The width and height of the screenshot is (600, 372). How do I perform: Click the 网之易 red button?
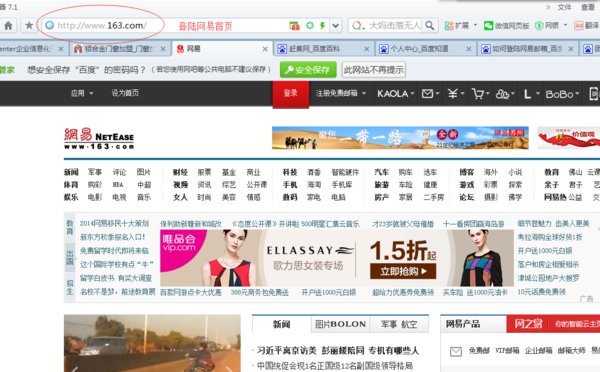tap(528, 324)
